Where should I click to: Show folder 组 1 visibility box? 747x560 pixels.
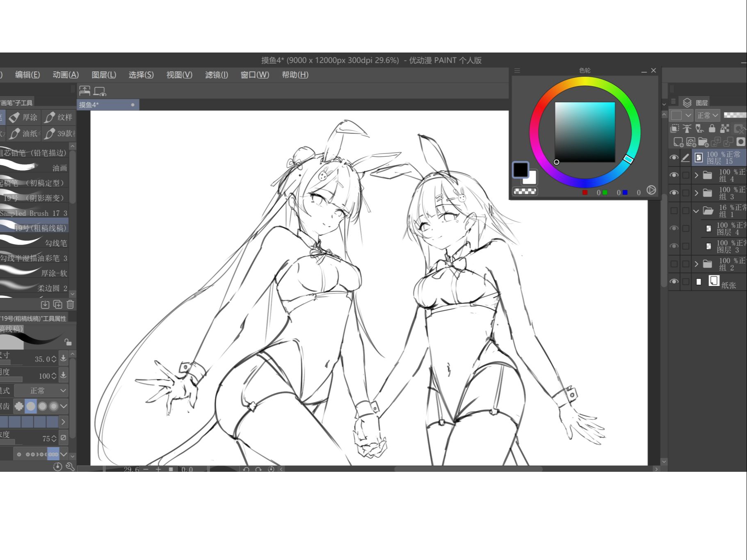point(674,211)
